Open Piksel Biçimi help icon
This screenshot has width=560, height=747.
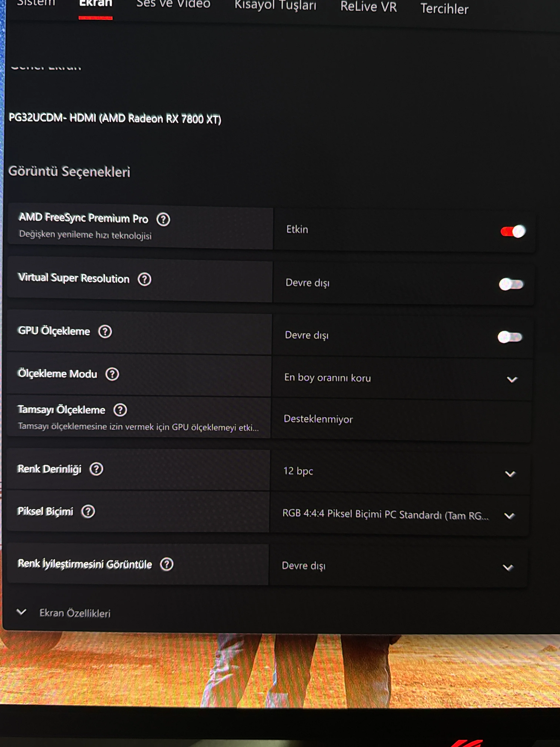pos(88,512)
